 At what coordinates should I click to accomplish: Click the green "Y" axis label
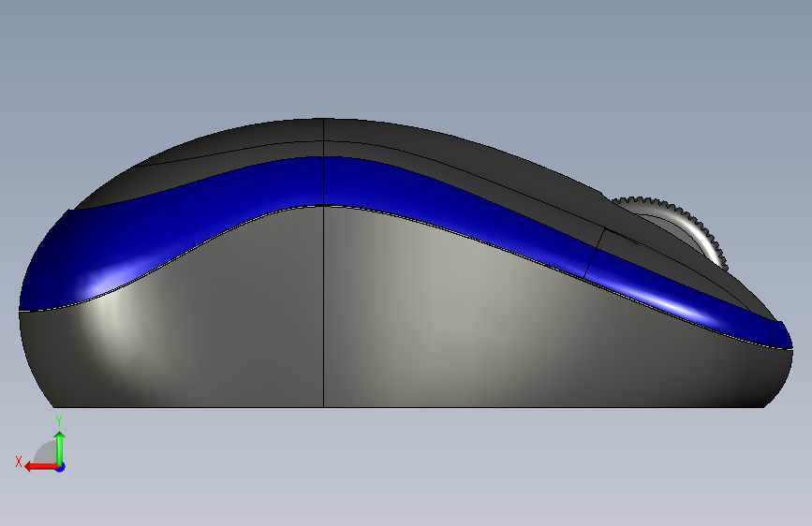point(59,421)
